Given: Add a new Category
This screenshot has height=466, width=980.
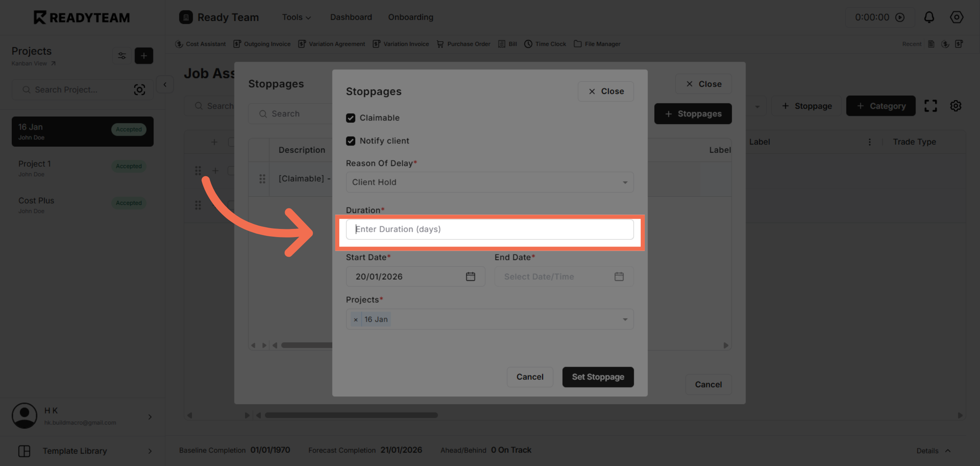Looking at the screenshot, I should tap(880, 105).
